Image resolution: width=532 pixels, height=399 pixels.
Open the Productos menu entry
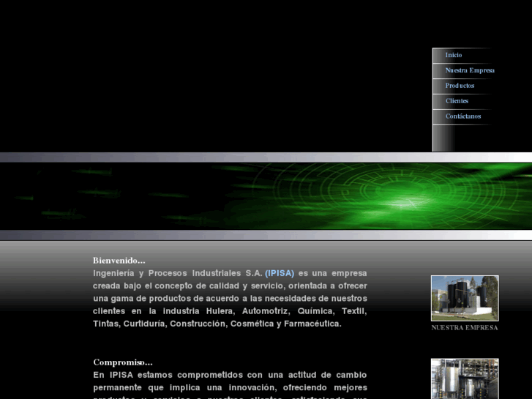click(460, 86)
